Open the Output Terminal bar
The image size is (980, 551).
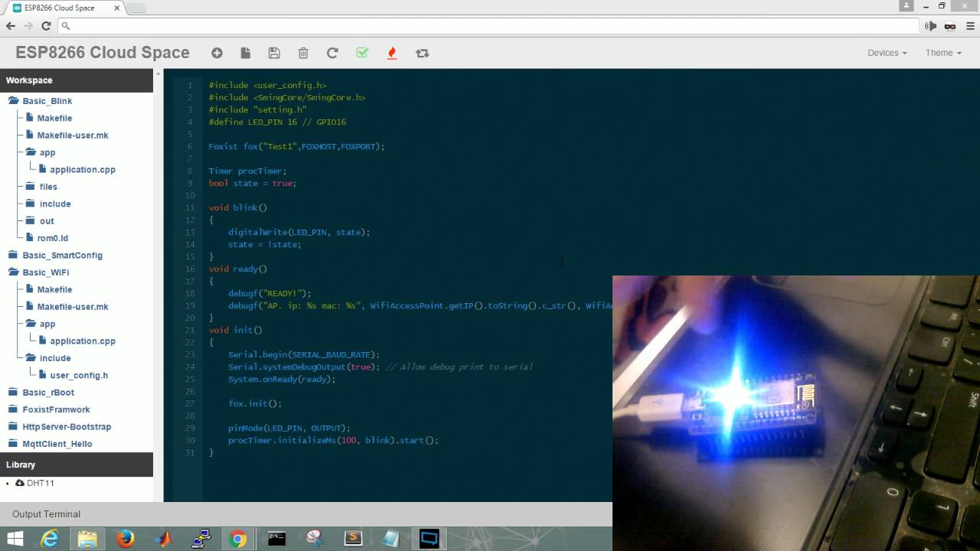pos(306,514)
